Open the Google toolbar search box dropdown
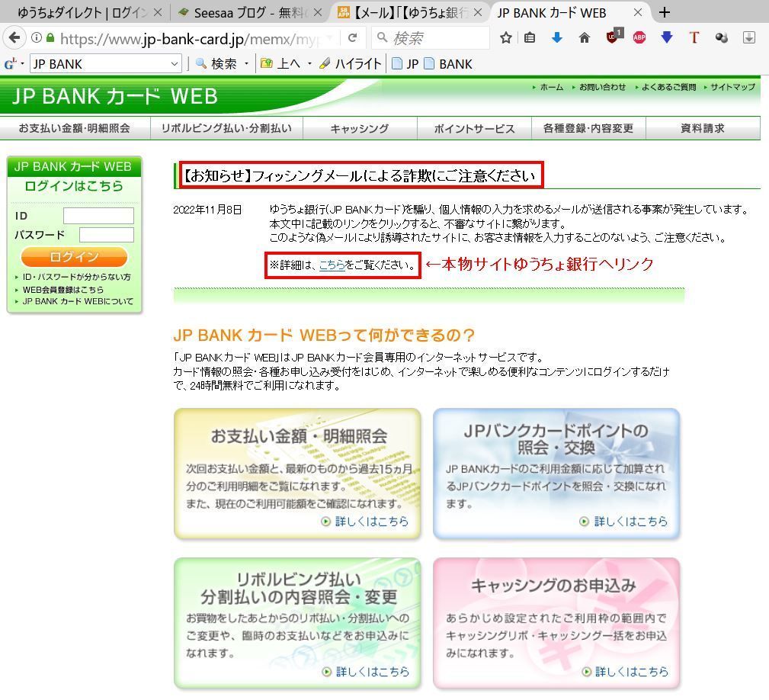 174,64
